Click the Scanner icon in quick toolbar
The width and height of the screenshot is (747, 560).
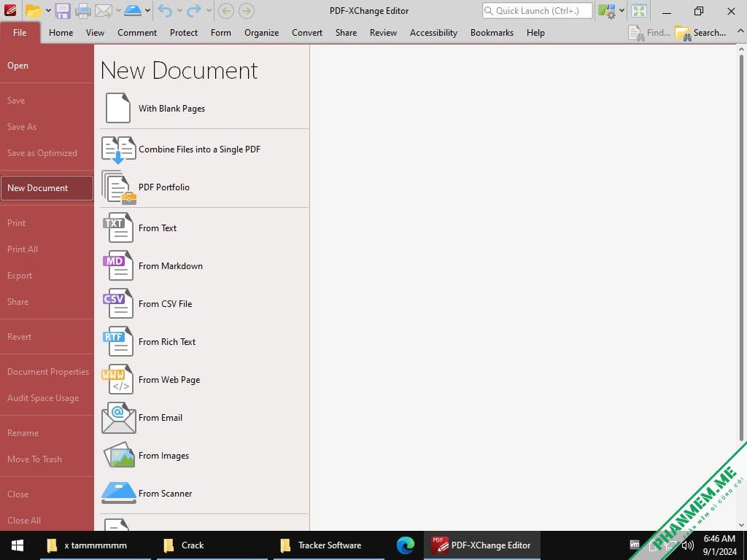[133, 10]
